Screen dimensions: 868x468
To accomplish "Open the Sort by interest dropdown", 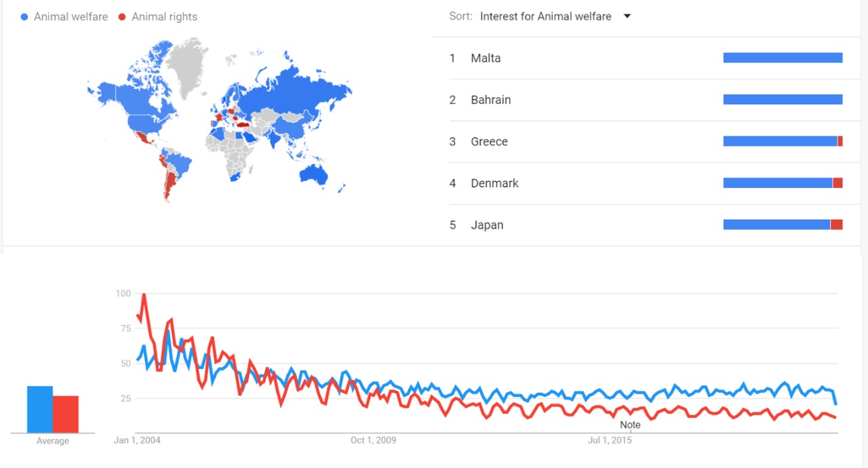I will 546,16.
